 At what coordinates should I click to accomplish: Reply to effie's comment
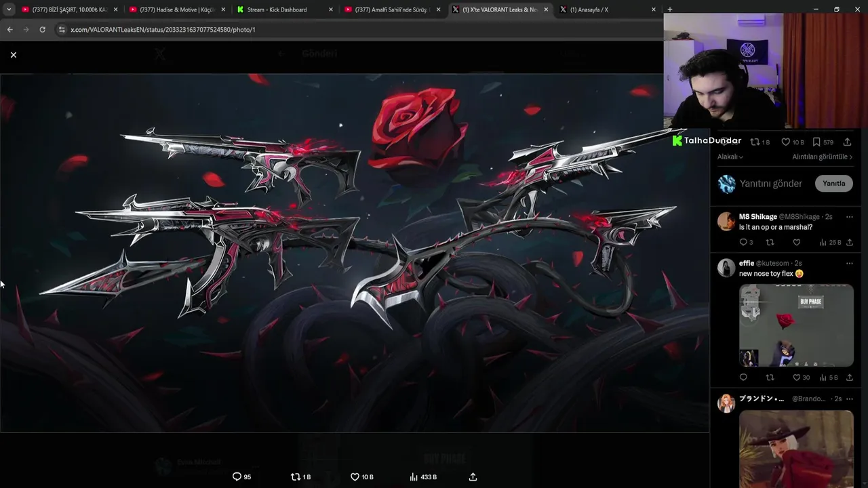pos(743,378)
